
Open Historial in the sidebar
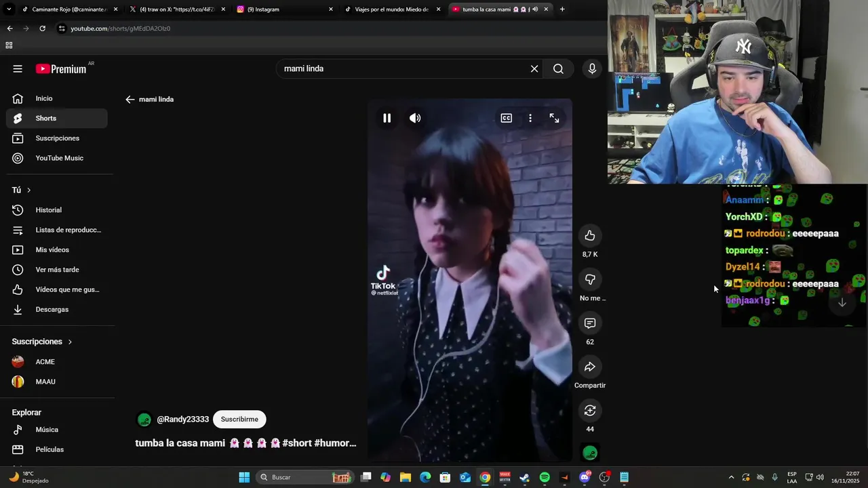[x=57, y=210]
